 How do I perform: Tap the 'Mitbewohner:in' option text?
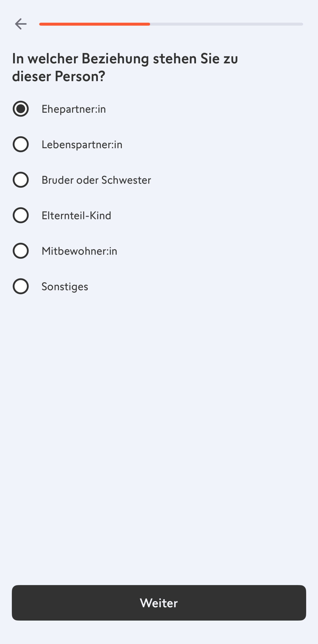[x=79, y=251]
